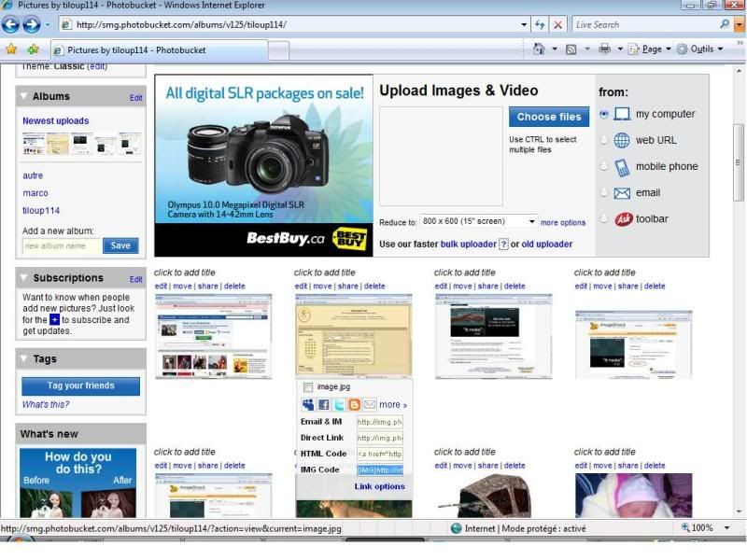Screen dimensions: 747x560
Task: Open the Page menu in the browser toolbar
Action: coord(651,48)
